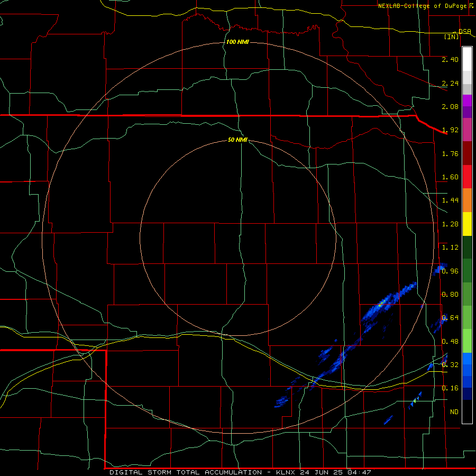The image size is (476, 476).
Task: Click the 1.60 legend value
Action: point(450,177)
